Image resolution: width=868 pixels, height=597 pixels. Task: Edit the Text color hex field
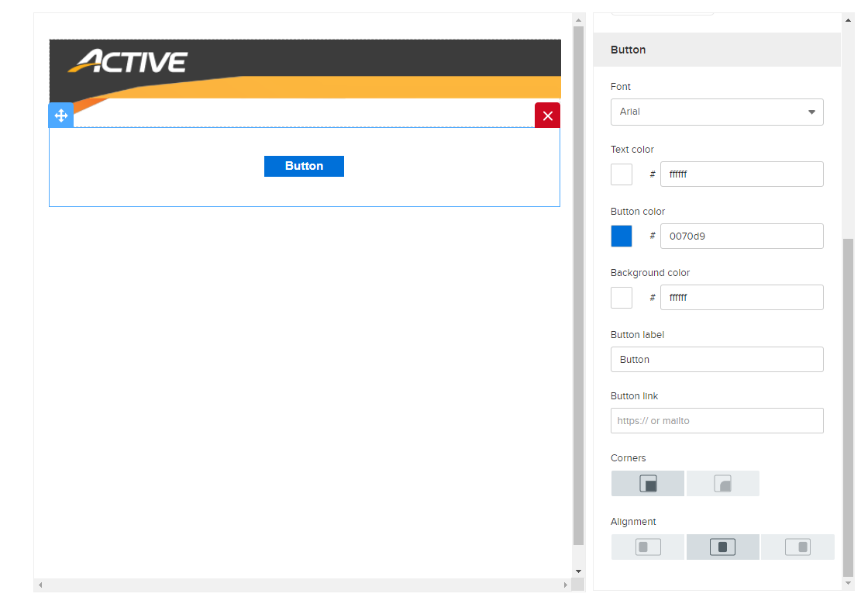(x=742, y=174)
